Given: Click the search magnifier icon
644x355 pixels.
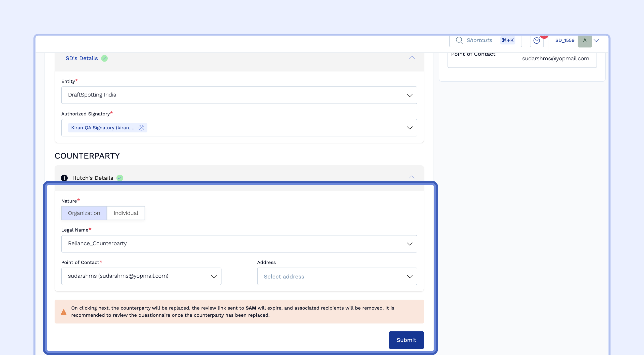Looking at the screenshot, I should click(459, 40).
